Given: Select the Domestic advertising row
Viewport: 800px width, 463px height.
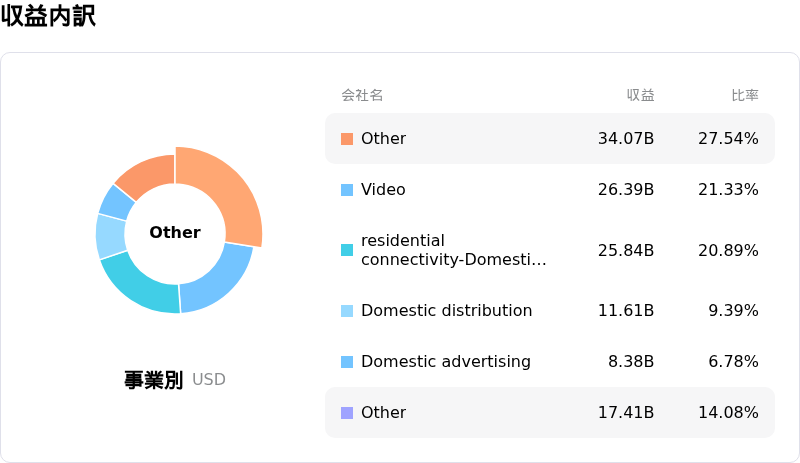Looking at the screenshot, I should [549, 361].
